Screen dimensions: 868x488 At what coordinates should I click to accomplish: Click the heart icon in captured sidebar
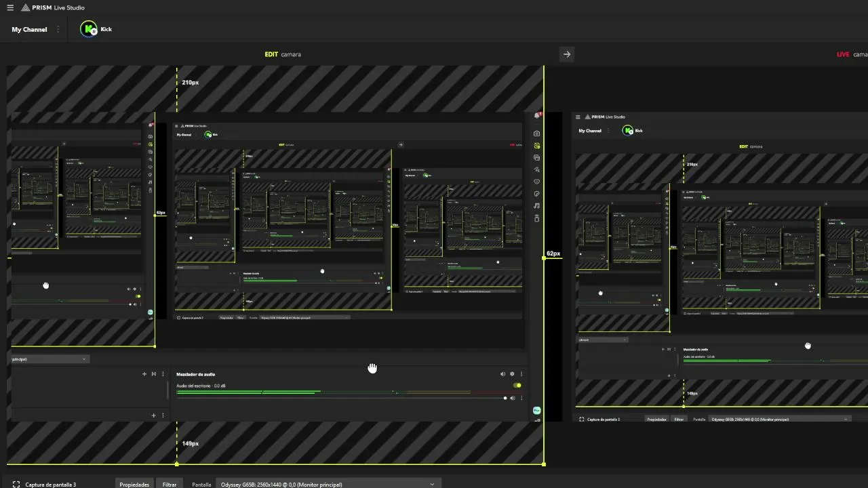[536, 182]
